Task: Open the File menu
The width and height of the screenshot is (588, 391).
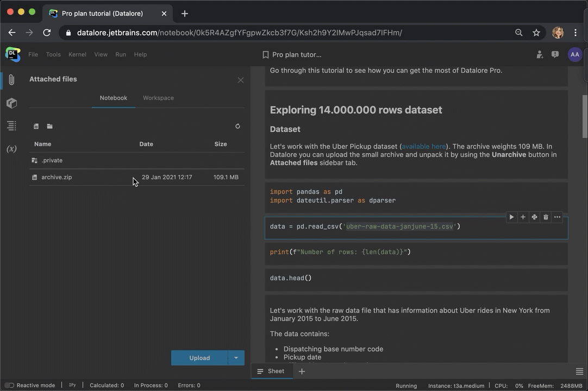Action: [x=33, y=55]
